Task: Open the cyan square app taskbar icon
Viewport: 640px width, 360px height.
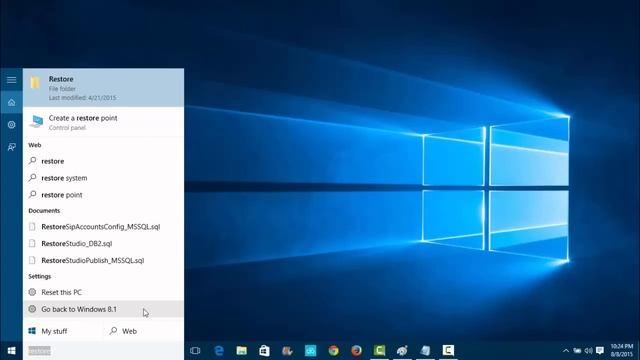Action: click(x=311, y=351)
